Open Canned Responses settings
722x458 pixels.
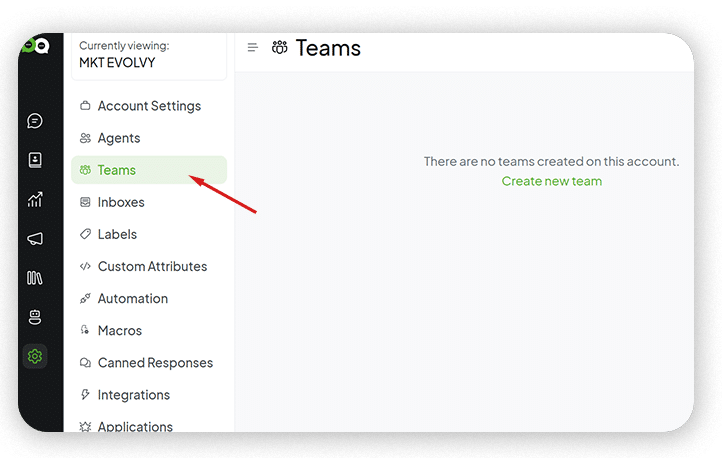(154, 362)
